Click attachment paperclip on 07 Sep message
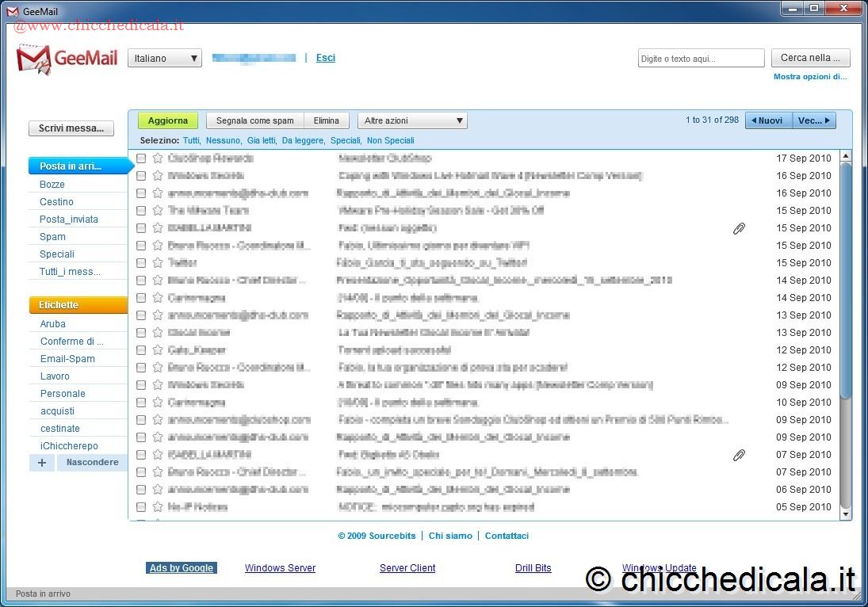Viewport: 868px width, 607px height. tap(739, 455)
